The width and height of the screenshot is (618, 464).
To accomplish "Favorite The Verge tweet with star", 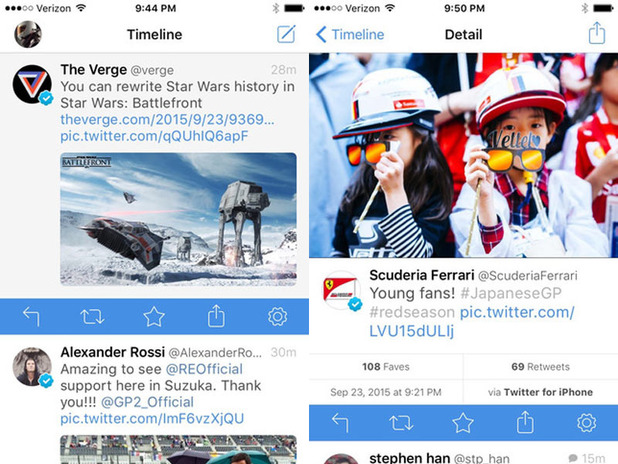I will pos(154,317).
